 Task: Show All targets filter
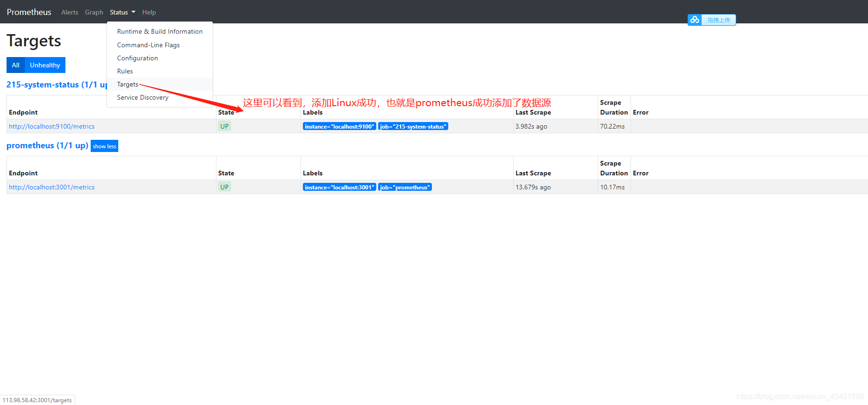15,65
